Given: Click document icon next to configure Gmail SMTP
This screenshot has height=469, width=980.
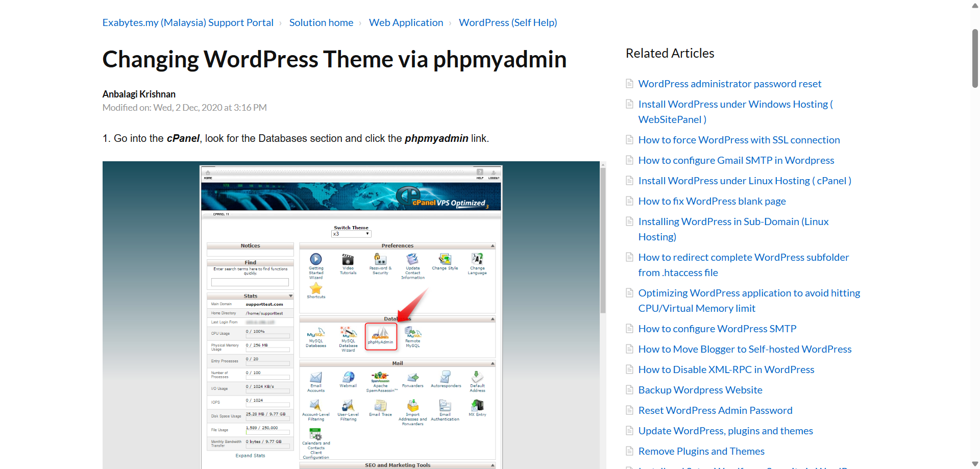Looking at the screenshot, I should point(629,160).
